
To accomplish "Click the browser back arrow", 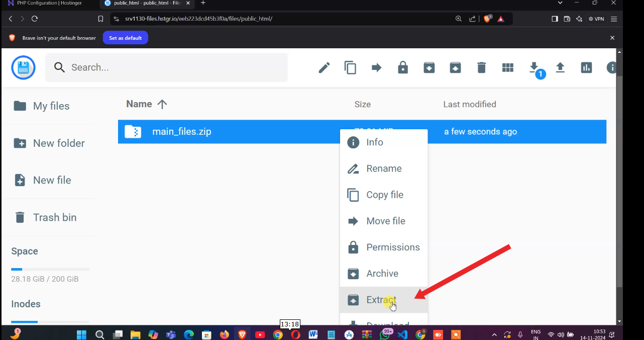I will tap(11, 19).
